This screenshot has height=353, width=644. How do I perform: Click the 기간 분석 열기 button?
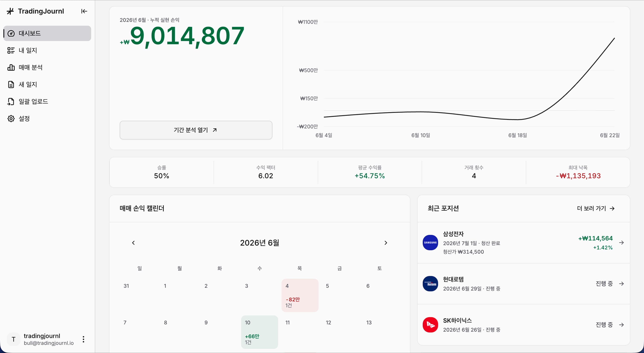tap(196, 130)
